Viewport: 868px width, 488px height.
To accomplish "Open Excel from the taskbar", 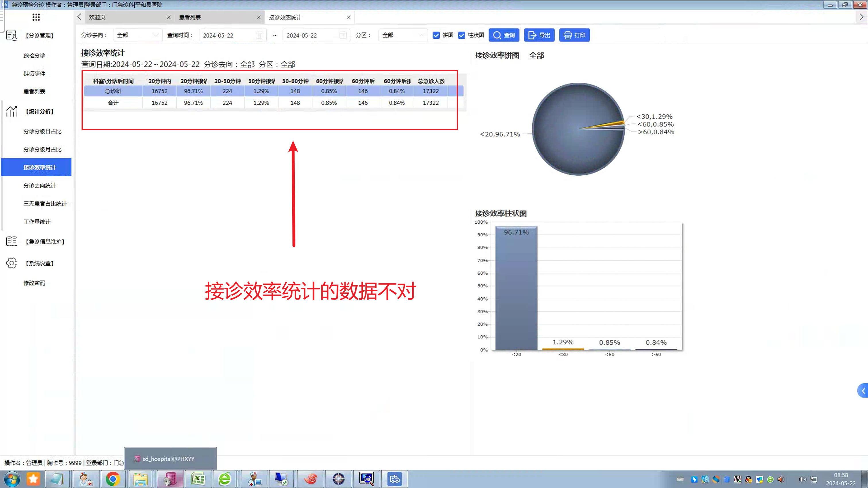I will 198,479.
